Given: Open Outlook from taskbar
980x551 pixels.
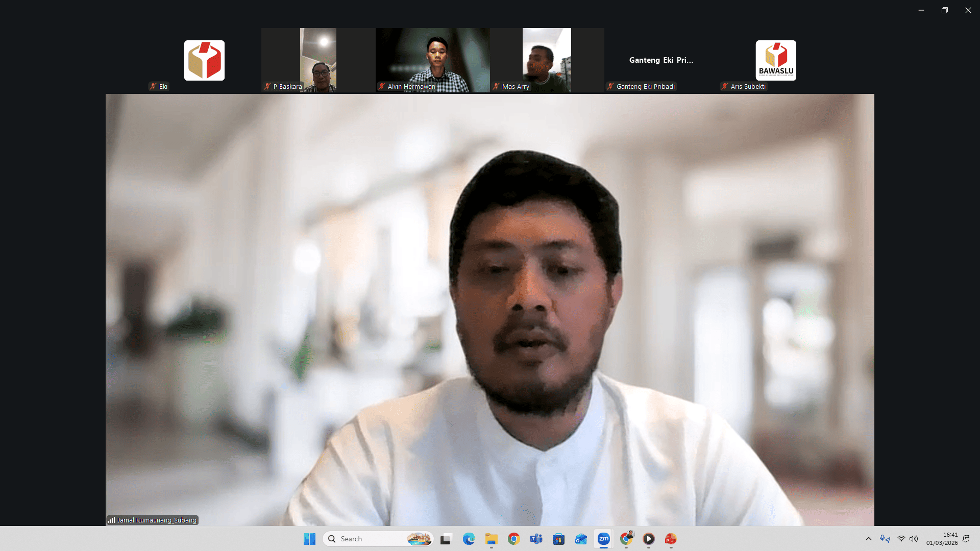Looking at the screenshot, I should 581,539.
